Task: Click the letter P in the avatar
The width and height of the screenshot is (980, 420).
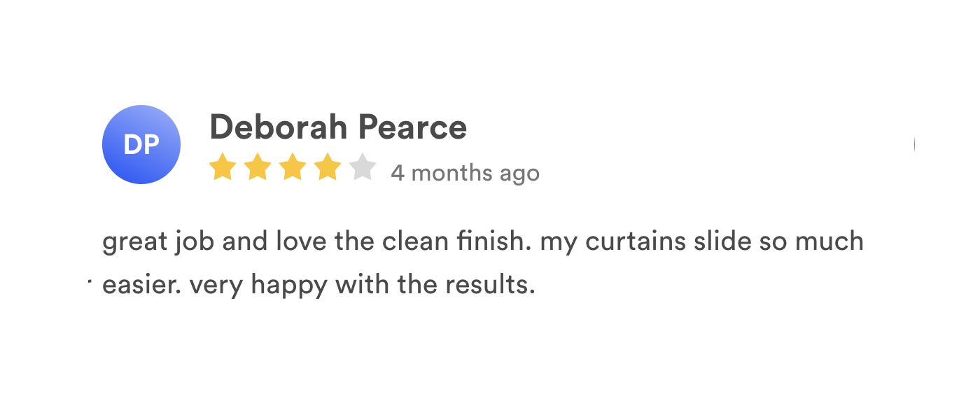Action: click(150, 145)
